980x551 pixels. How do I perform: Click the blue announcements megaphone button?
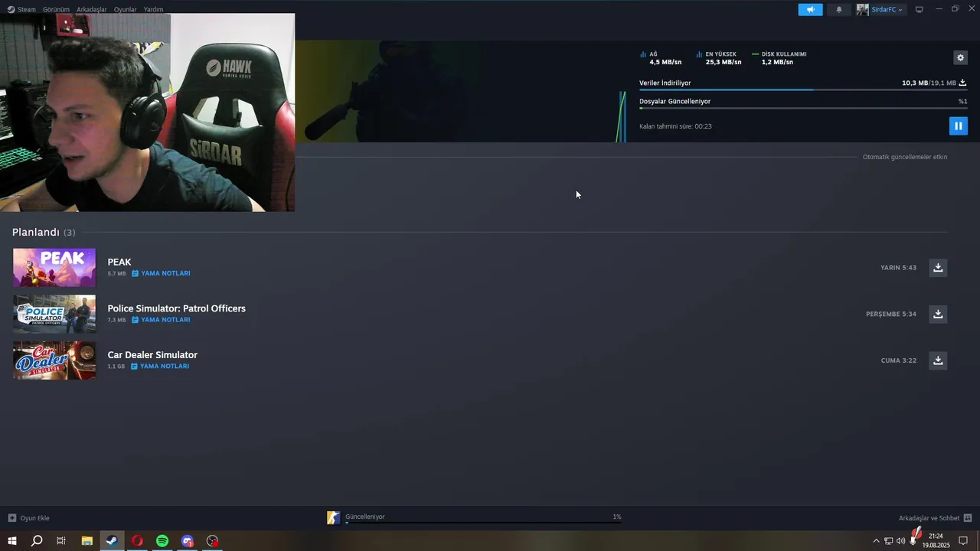[x=810, y=9]
